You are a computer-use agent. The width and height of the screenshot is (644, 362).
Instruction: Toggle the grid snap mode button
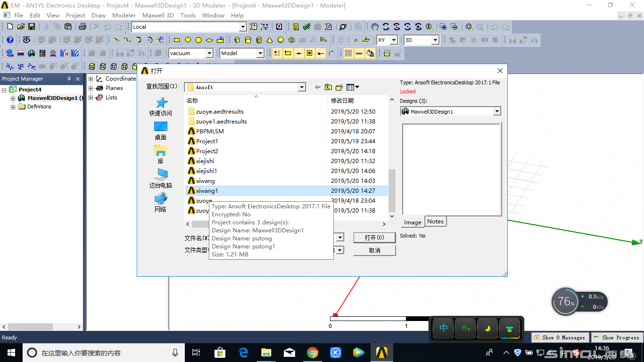tap(277, 53)
